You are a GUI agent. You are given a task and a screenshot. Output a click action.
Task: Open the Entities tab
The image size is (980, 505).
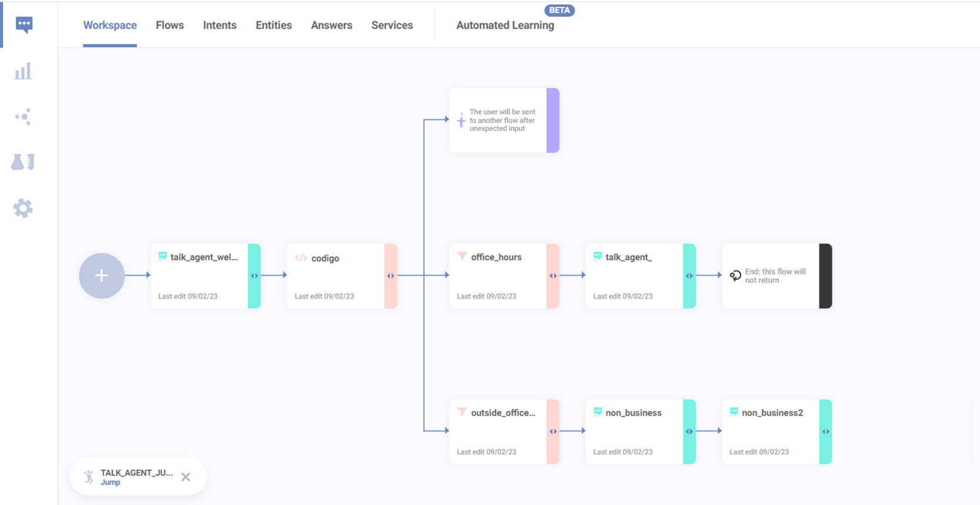tap(273, 25)
